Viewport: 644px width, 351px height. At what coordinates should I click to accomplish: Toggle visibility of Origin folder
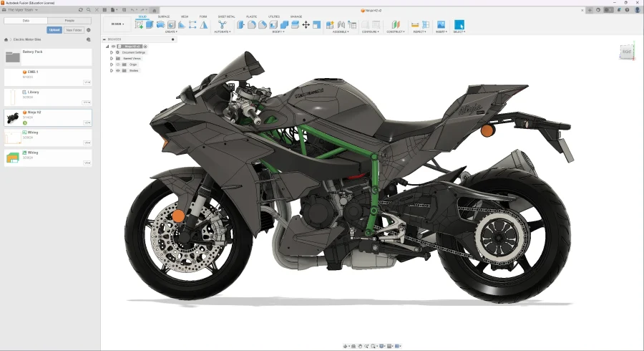[118, 64]
